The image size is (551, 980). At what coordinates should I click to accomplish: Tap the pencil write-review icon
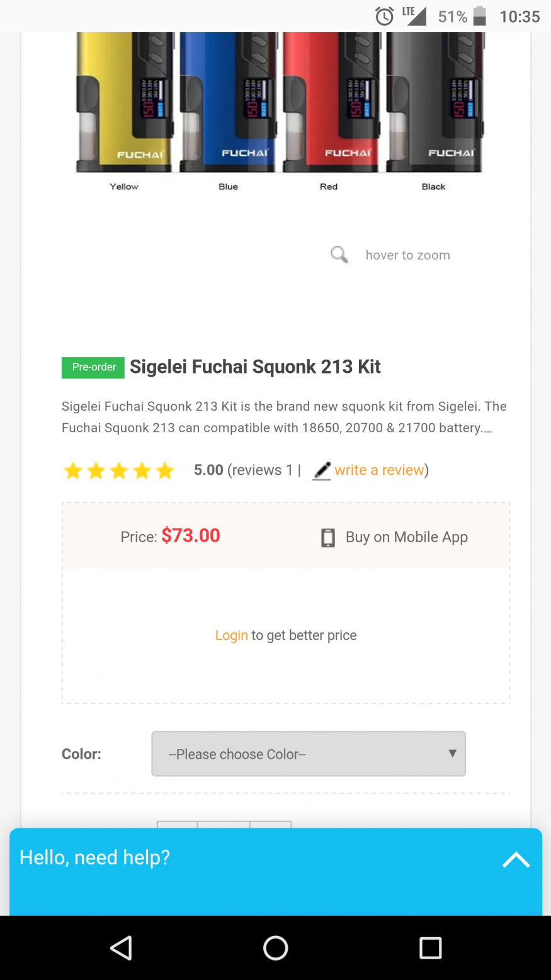(322, 470)
